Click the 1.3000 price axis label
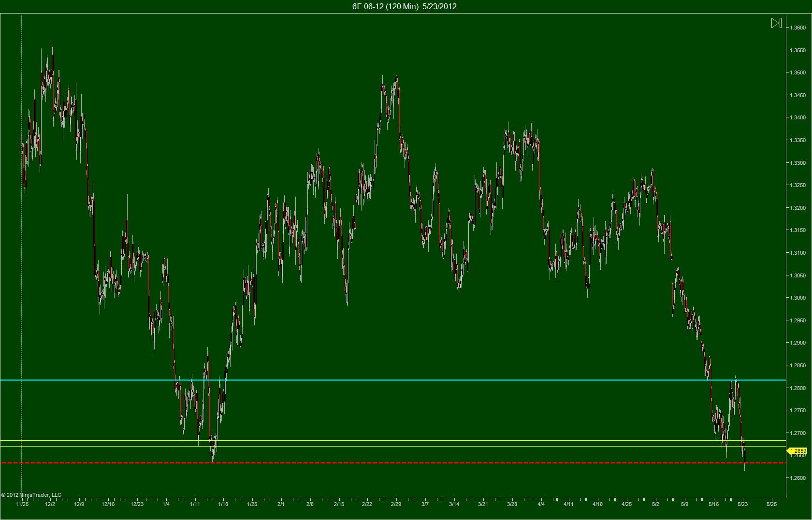812x520 pixels. pyautogui.click(x=797, y=298)
